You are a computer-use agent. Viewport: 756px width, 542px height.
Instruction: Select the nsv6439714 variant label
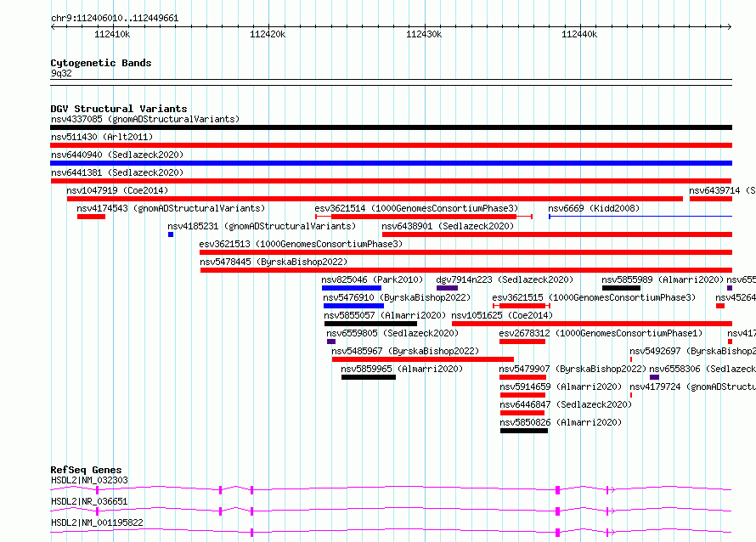tap(722, 190)
